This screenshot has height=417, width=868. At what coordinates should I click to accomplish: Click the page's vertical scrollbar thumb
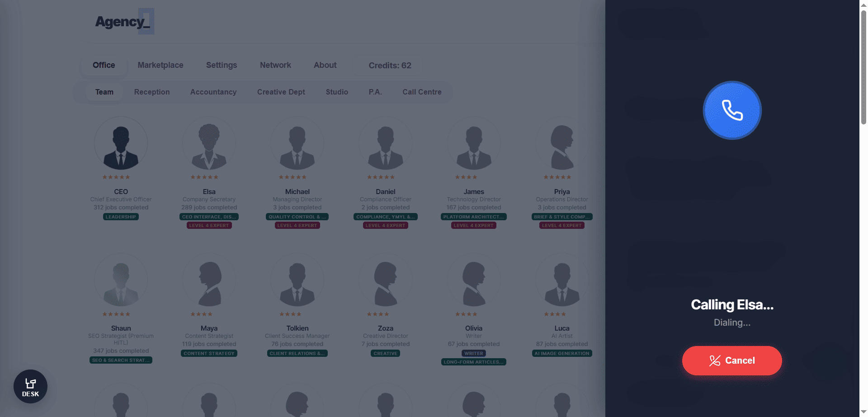click(x=863, y=68)
